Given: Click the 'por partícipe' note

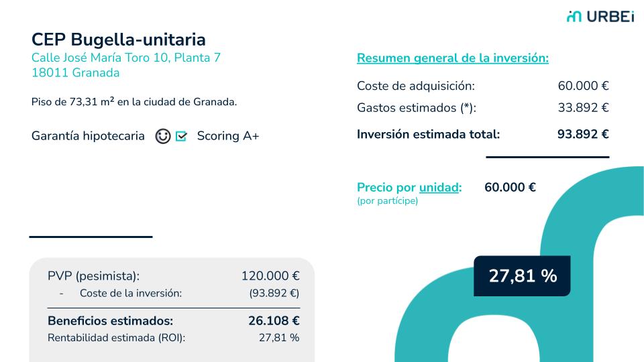Looking at the screenshot, I should pyautogui.click(x=387, y=200).
